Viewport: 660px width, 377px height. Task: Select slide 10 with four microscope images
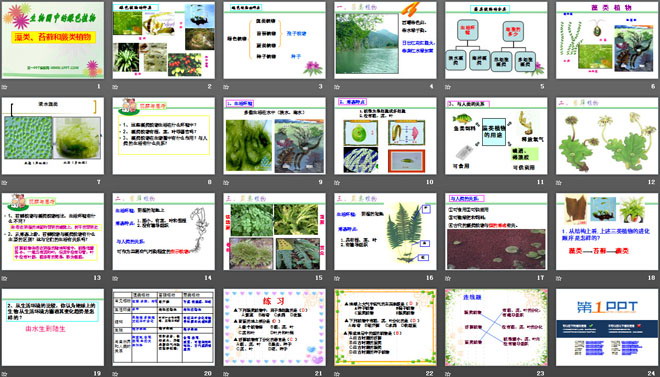click(386, 136)
